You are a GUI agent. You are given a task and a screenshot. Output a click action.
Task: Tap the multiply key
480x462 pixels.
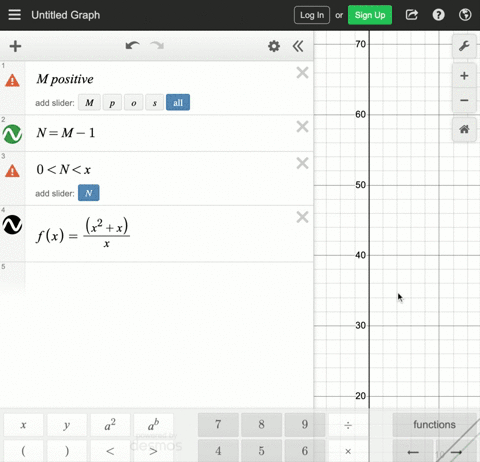pos(348,451)
